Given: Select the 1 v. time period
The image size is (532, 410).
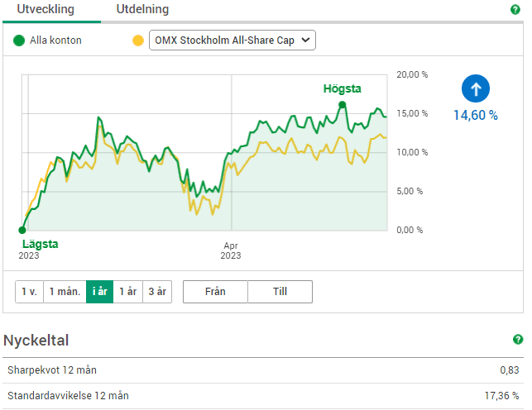Looking at the screenshot, I should [29, 292].
